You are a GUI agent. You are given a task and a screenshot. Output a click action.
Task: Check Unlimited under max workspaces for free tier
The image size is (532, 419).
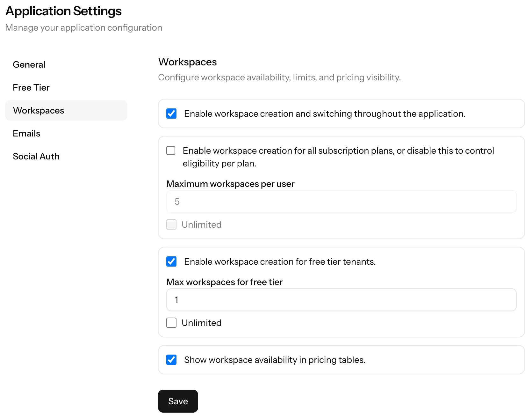171,323
